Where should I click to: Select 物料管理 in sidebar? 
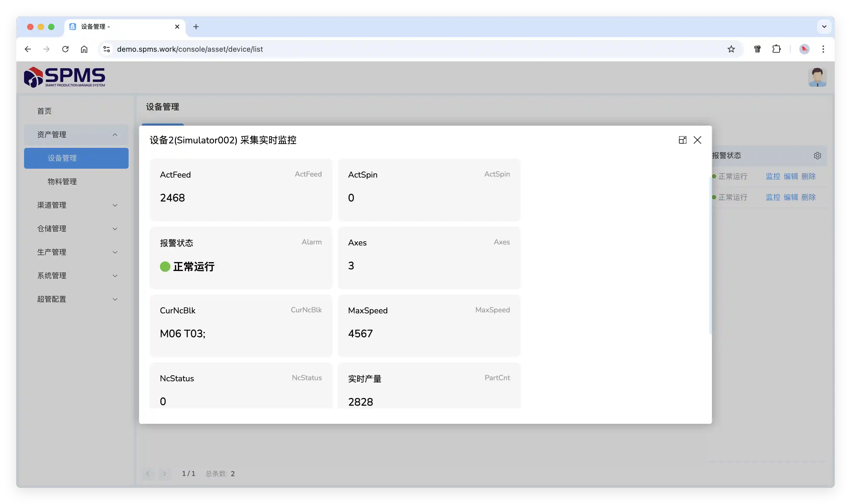point(62,182)
